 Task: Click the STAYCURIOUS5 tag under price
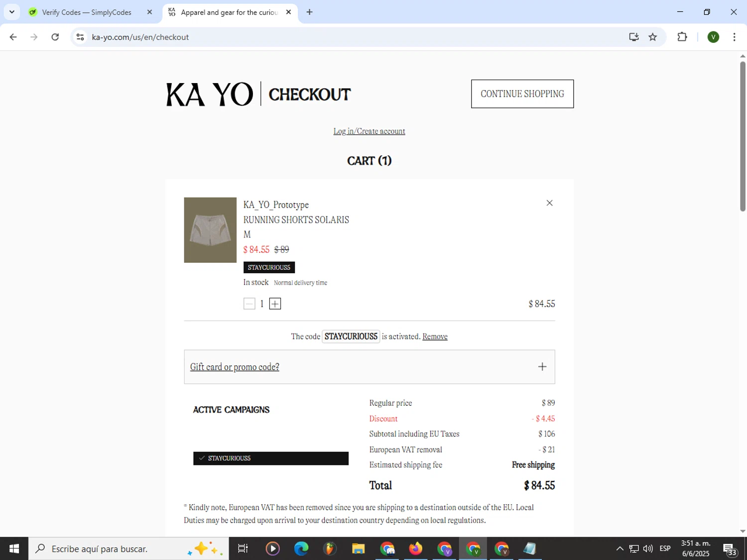pyautogui.click(x=269, y=267)
